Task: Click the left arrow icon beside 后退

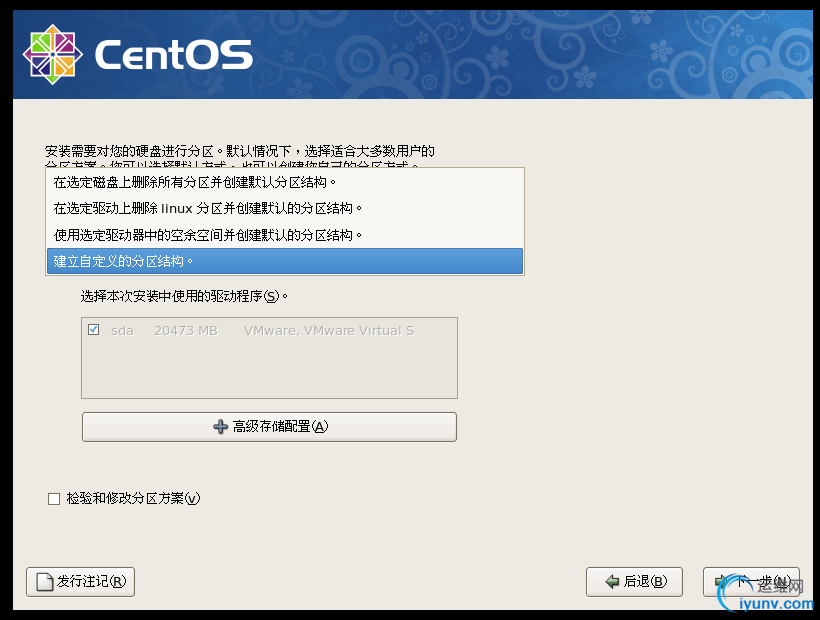Action: 610,581
